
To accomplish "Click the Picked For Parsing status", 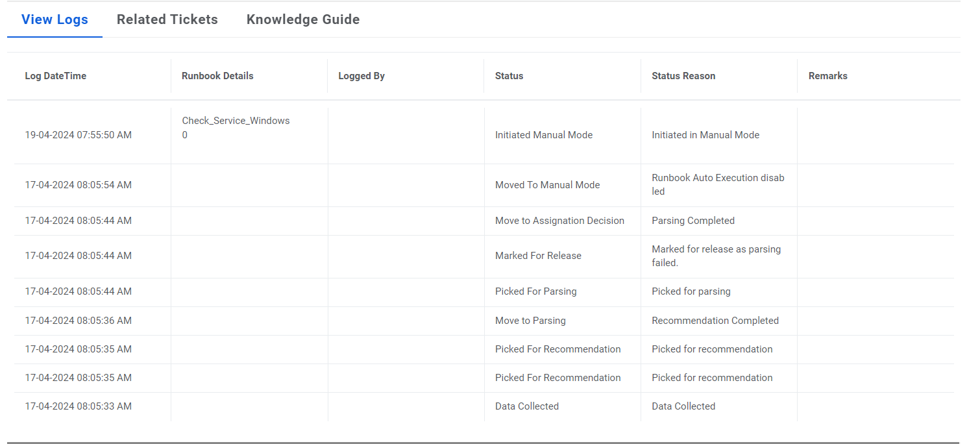I will [x=535, y=291].
